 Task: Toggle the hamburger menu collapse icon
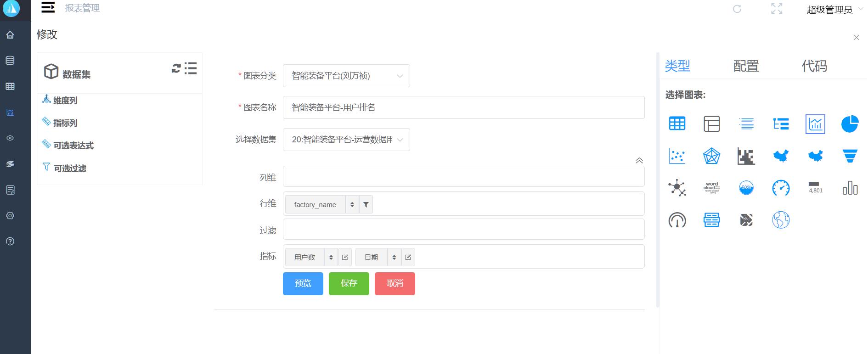[48, 7]
